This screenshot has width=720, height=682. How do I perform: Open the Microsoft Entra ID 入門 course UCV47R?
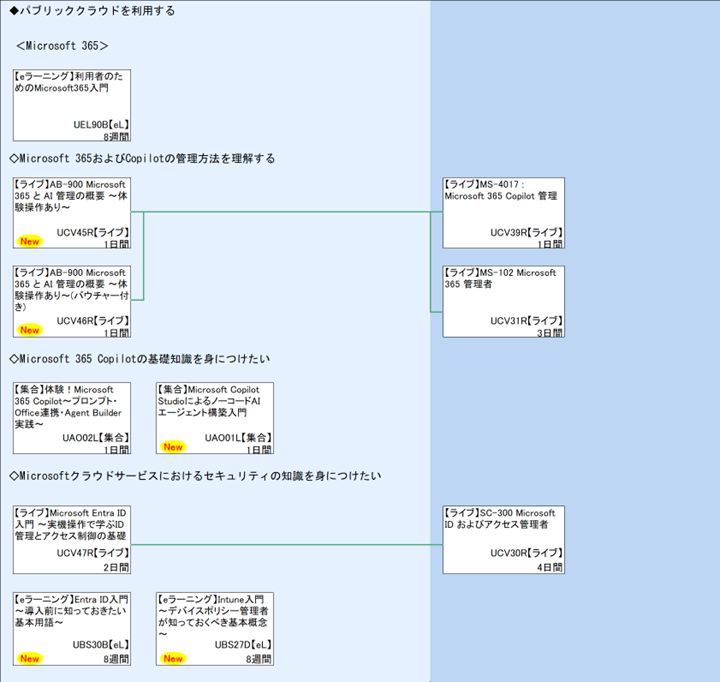tap(72, 540)
